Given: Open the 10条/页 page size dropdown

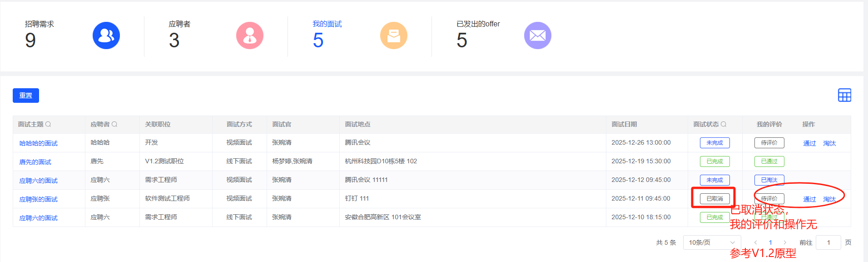Looking at the screenshot, I should (x=711, y=242).
